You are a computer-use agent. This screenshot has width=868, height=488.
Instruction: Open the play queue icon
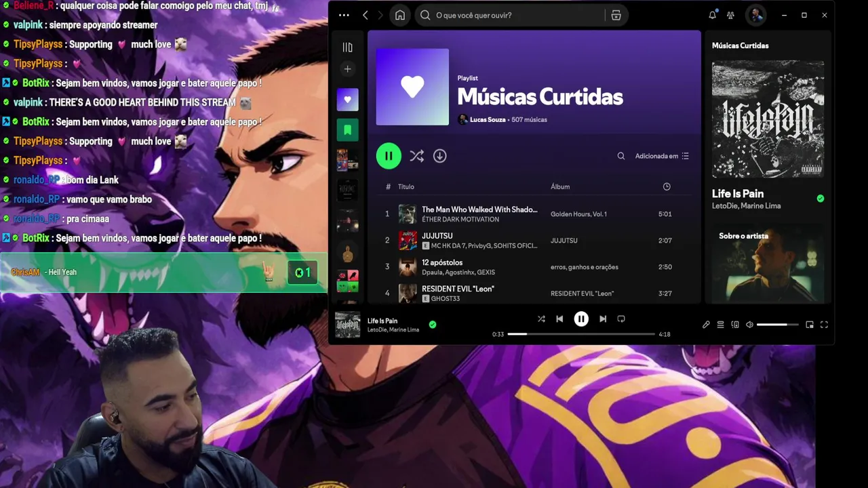tap(720, 325)
